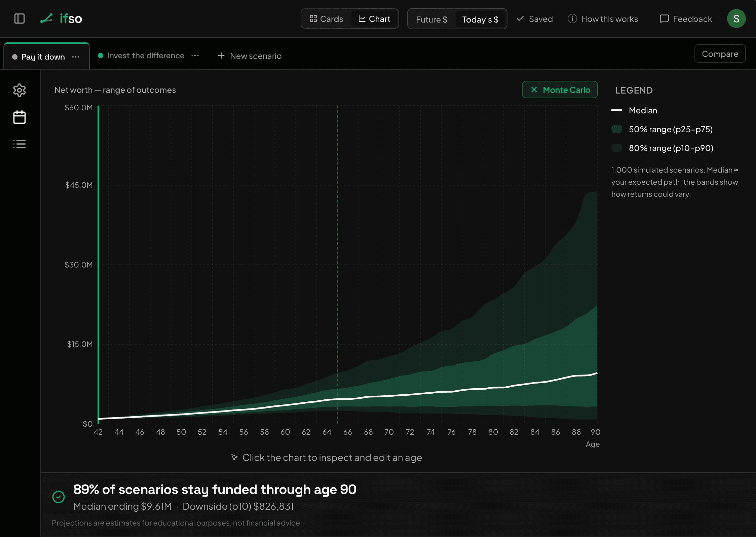Open the settings gear in sidebar
This screenshot has height=537, width=756.
coord(20,90)
